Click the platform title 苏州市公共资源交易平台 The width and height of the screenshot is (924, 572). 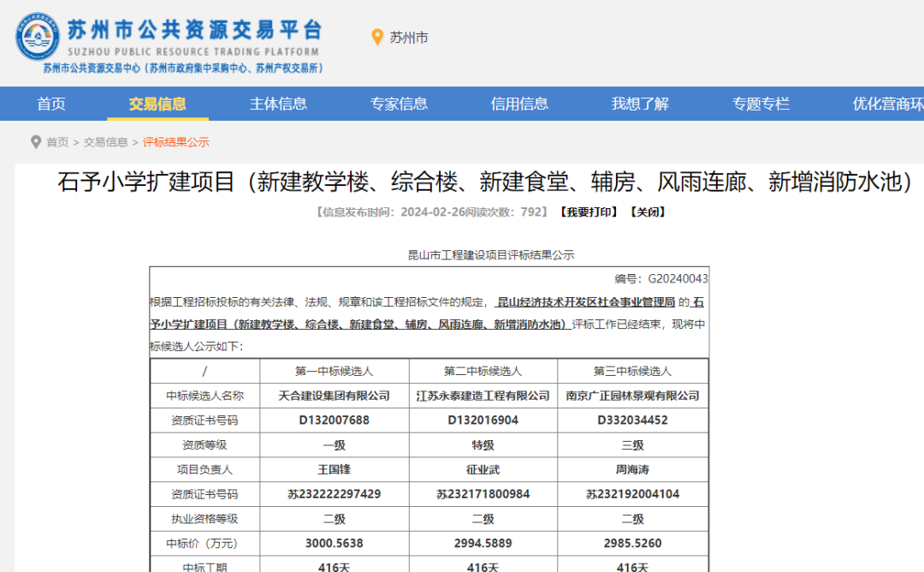tap(195, 31)
